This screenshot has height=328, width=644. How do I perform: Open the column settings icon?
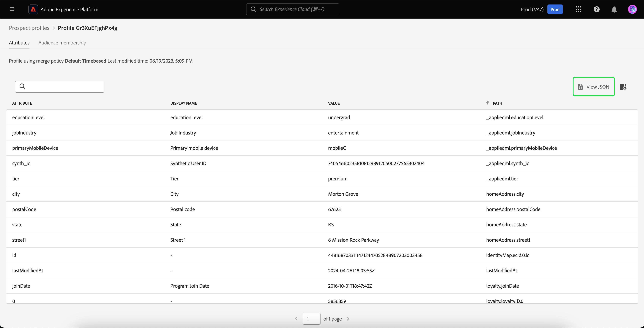623,87
